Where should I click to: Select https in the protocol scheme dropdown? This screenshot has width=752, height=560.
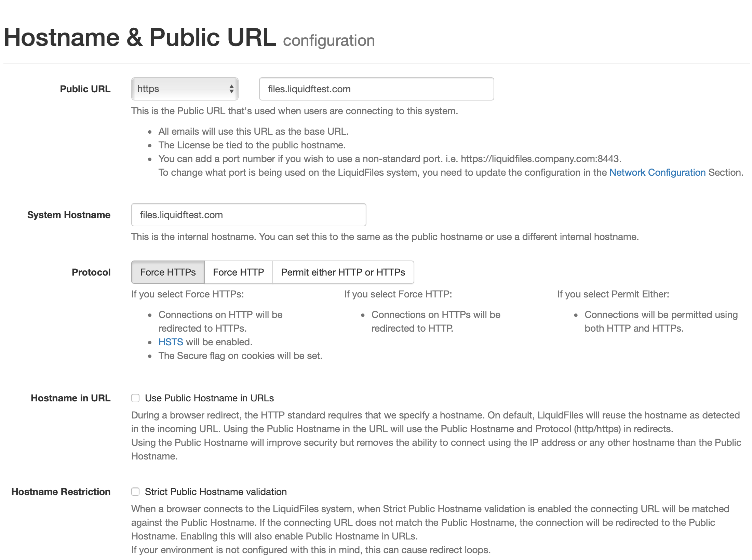click(x=185, y=89)
